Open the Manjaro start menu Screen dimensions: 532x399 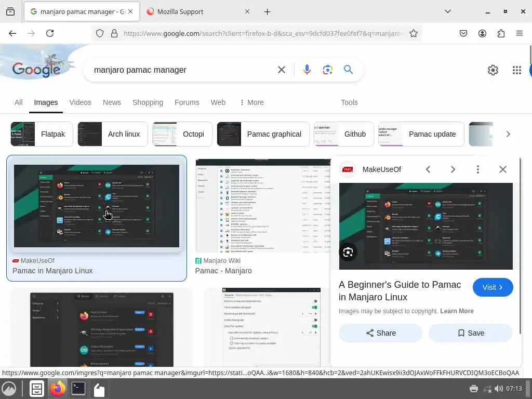pyautogui.click(x=9, y=389)
